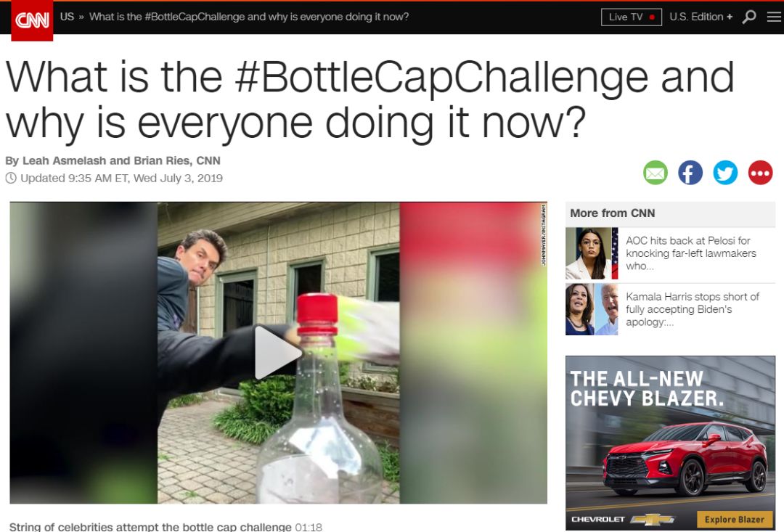Expand the U.S. Edition selector
Viewport: 784px width, 532px height.
coord(701,17)
